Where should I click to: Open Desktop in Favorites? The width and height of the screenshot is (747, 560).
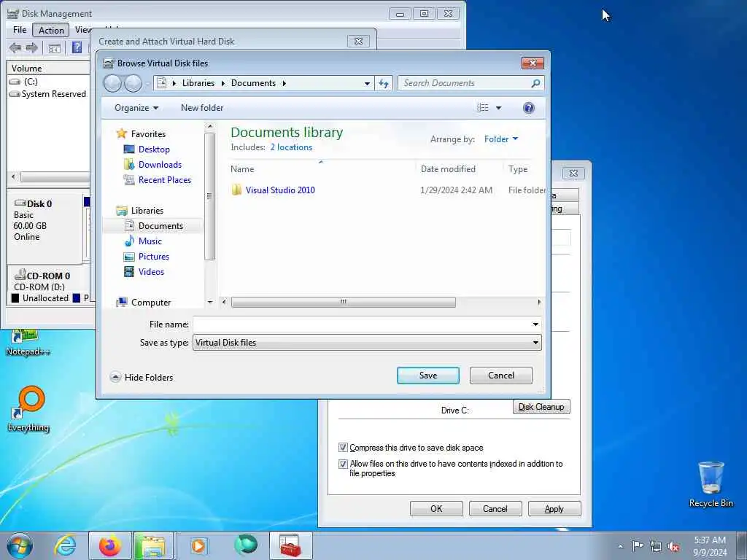pos(154,149)
